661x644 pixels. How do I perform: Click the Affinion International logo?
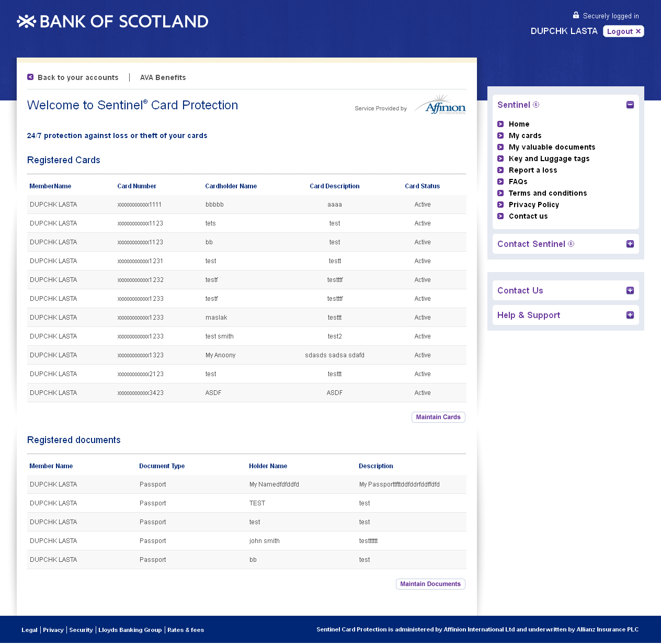pyautogui.click(x=440, y=105)
